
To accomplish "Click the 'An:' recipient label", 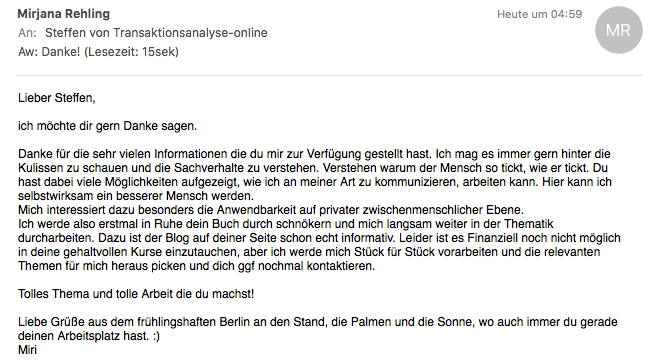I will pyautogui.click(x=27, y=33).
